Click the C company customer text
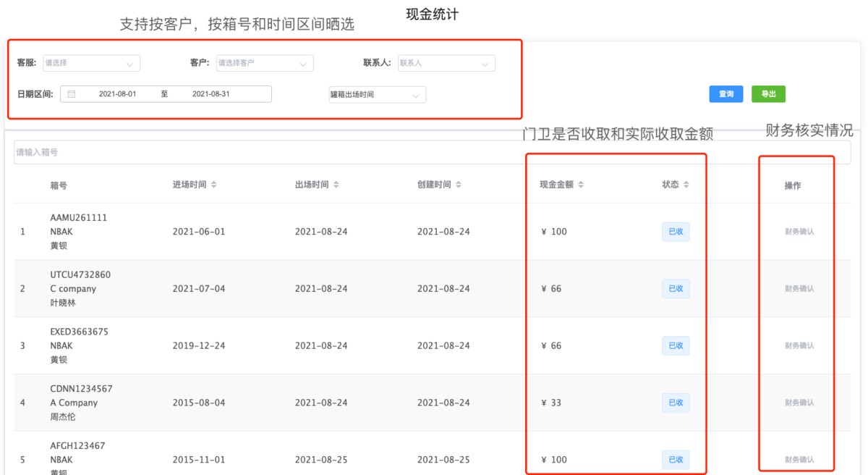Image resolution: width=868 pixels, height=475 pixels. pyautogui.click(x=73, y=289)
